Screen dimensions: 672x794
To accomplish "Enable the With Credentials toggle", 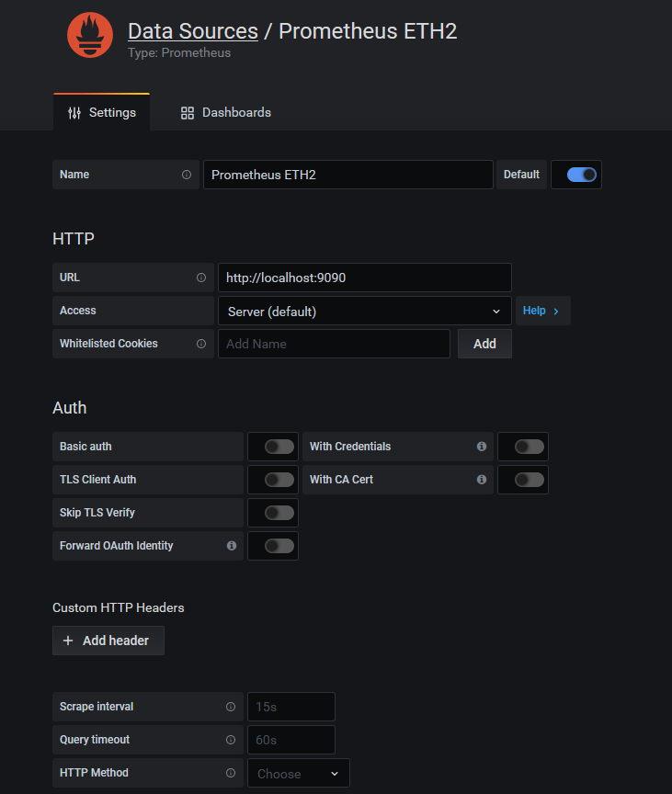I will (530, 447).
